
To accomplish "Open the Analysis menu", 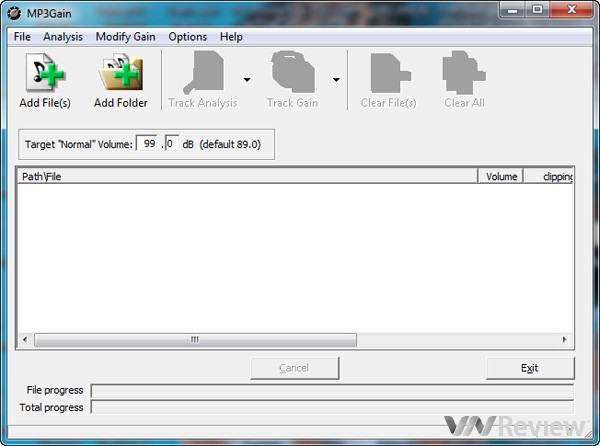I will 63,37.
